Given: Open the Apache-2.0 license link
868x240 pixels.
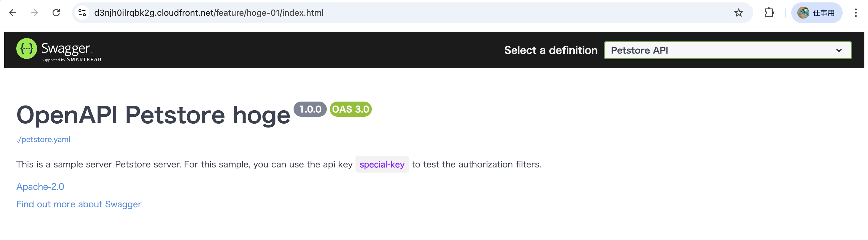Looking at the screenshot, I should (x=40, y=186).
